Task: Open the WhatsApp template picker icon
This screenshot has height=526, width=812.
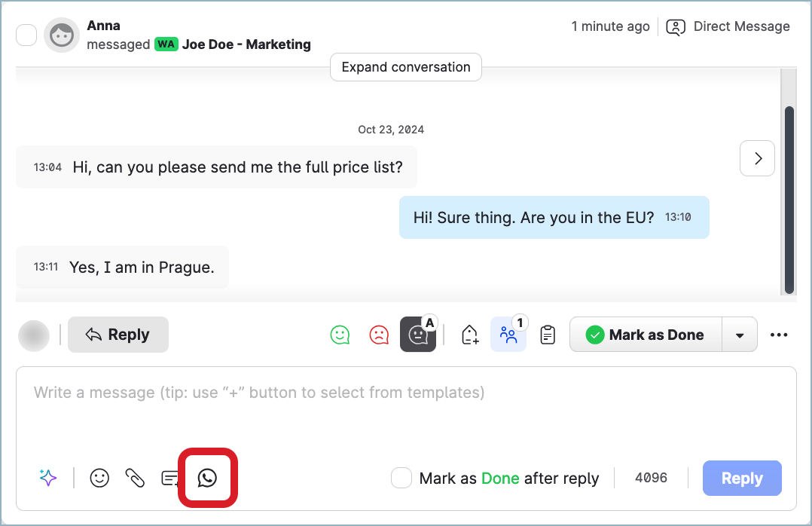Action: [x=208, y=478]
